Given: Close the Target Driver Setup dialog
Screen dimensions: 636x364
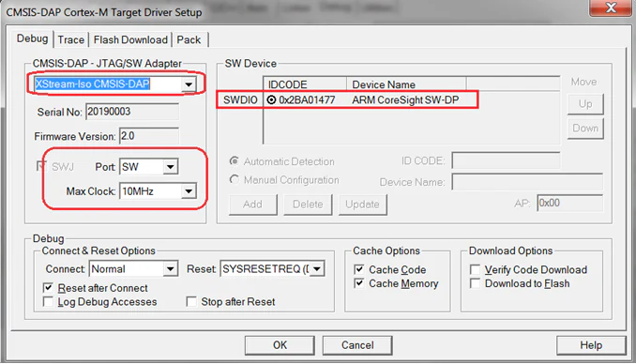Looking at the screenshot, I should (611, 8).
